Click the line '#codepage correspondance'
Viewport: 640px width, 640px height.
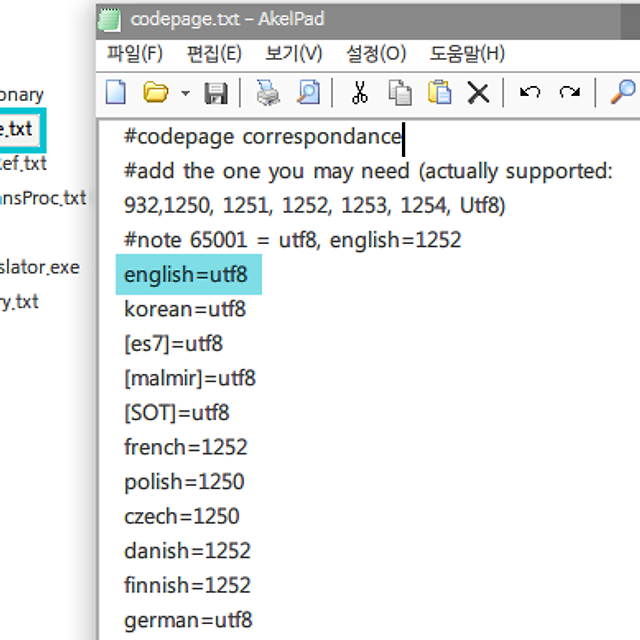pyautogui.click(x=263, y=137)
